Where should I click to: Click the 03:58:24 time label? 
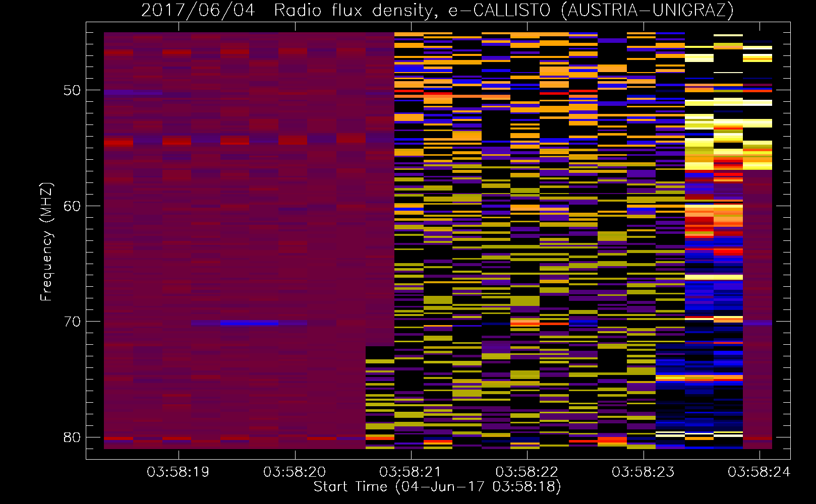click(759, 472)
